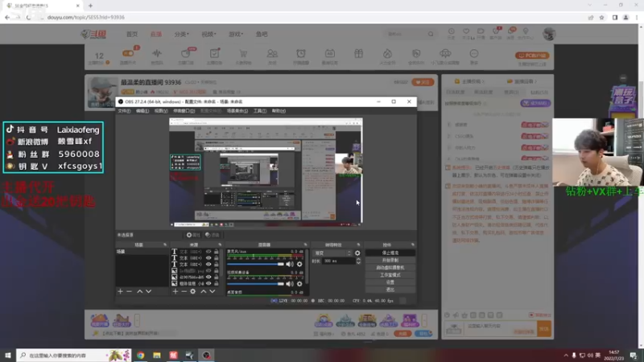Open source 属性 button above Scenes panel
Screen dimensions: 644x362
point(193,235)
